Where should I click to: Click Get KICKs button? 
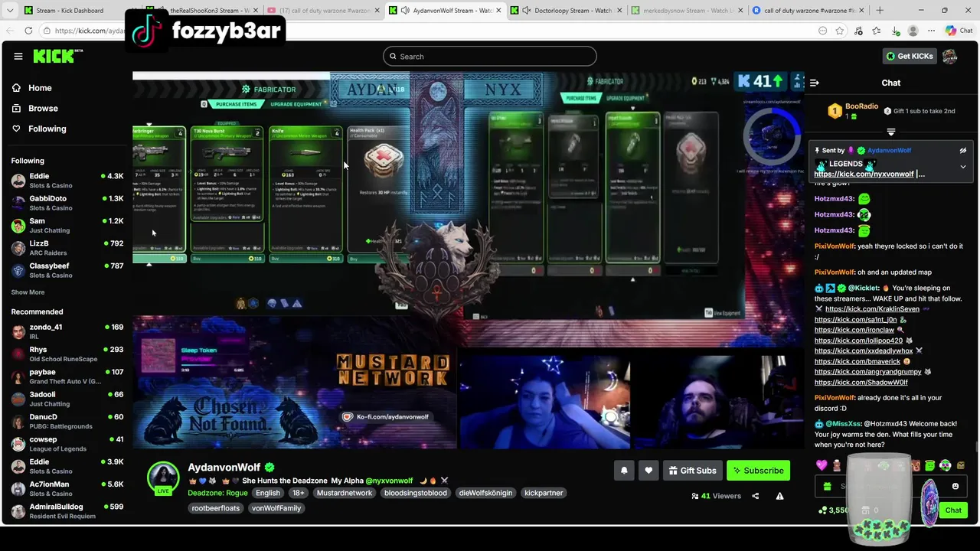tap(910, 56)
